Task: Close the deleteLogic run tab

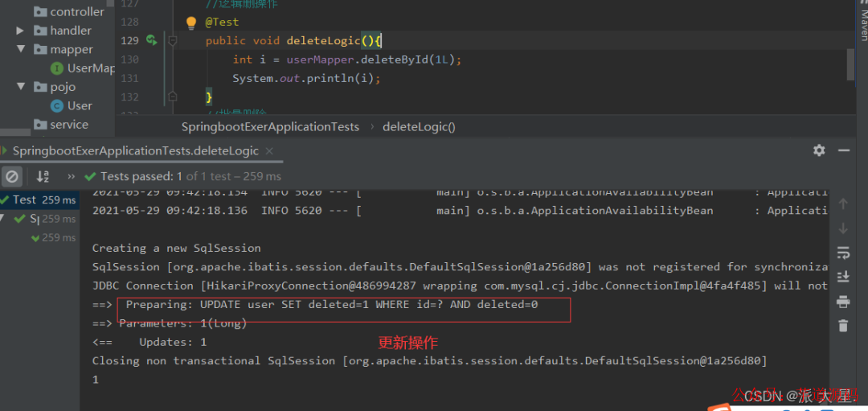Action: pos(269,150)
